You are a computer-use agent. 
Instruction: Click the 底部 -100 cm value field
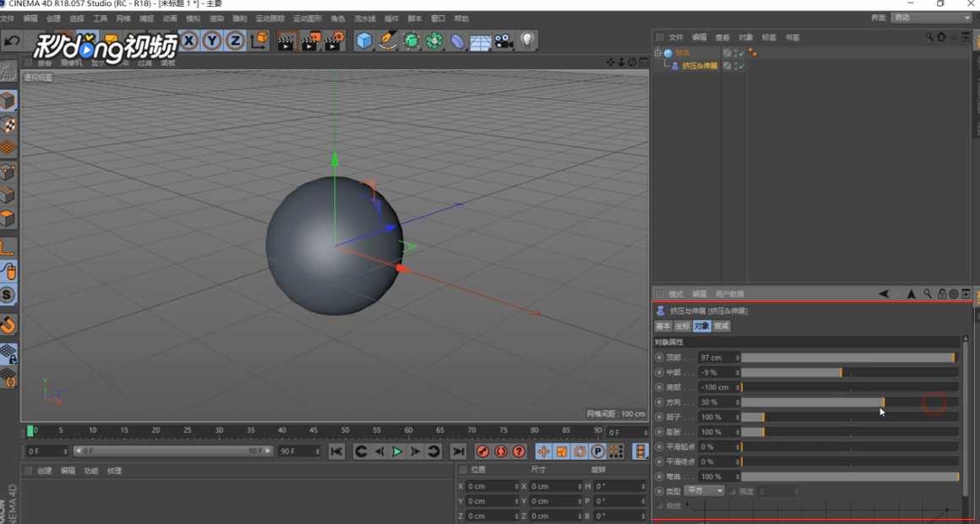click(718, 387)
